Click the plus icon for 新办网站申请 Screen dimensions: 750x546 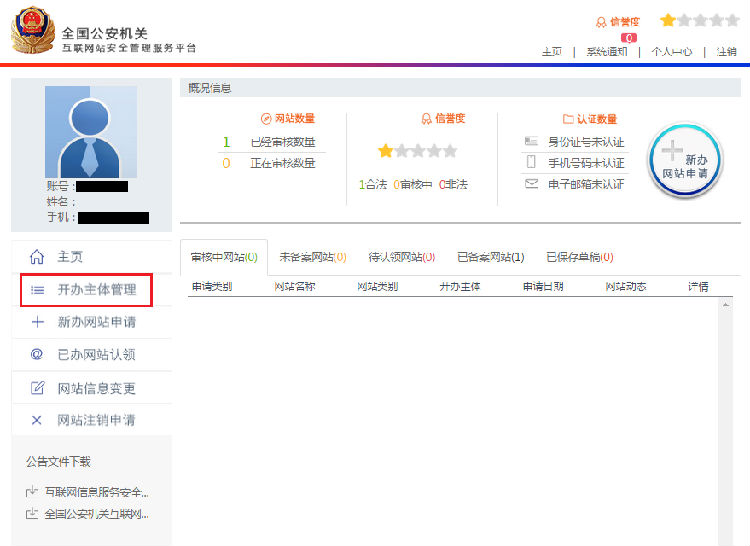[37, 322]
